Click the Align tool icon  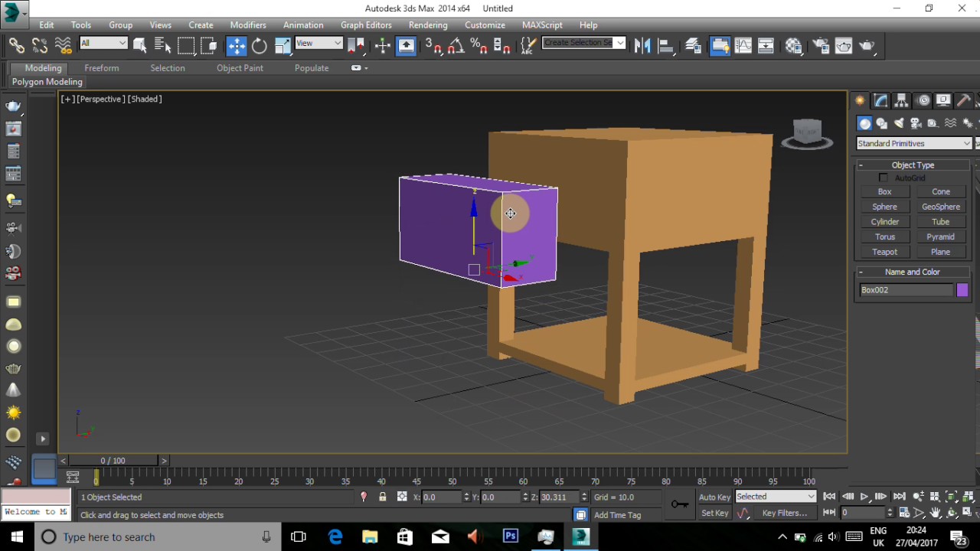click(665, 46)
